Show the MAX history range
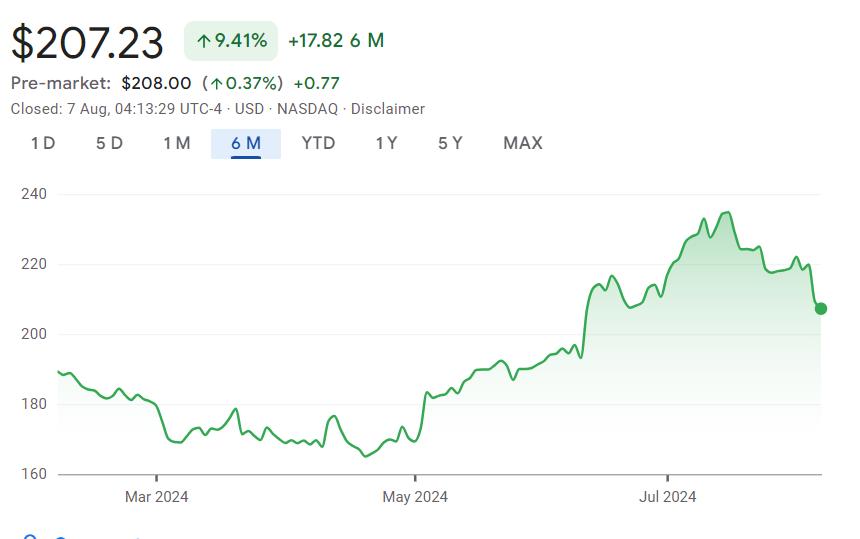The height and width of the screenshot is (539, 860). click(523, 143)
